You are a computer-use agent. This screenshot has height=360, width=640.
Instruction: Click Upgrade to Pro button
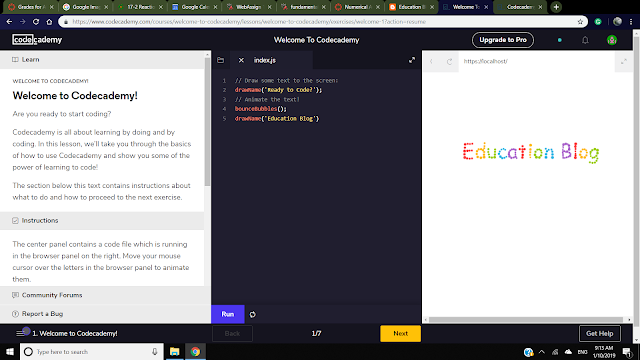(503, 40)
